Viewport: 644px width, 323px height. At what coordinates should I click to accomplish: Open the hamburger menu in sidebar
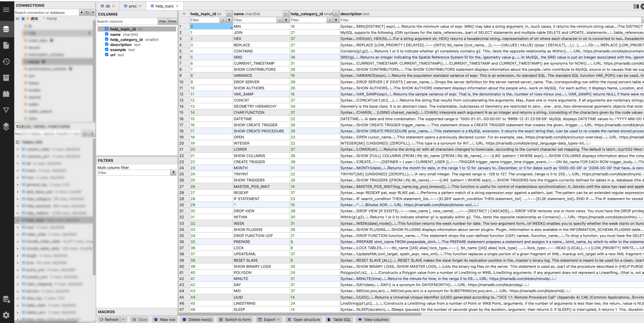6,9
